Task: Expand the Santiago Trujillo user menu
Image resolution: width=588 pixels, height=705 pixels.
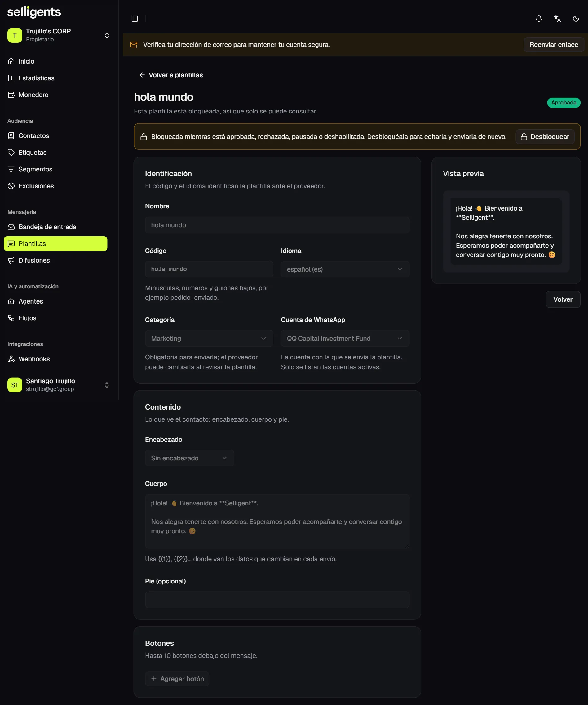Action: pos(107,385)
